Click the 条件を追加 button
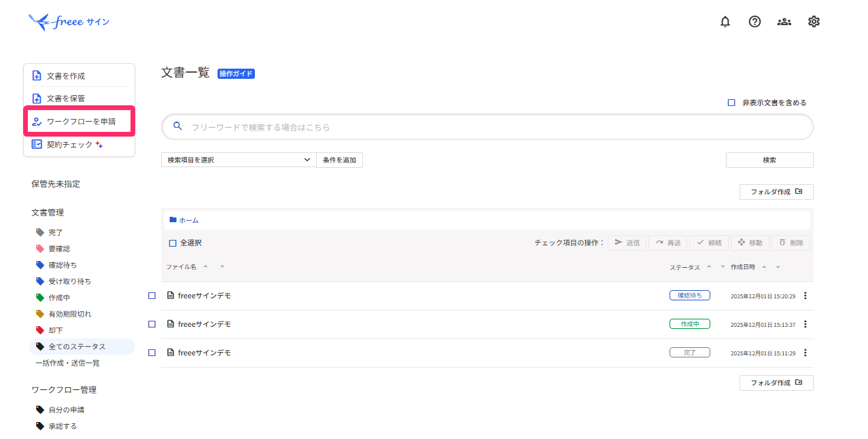The width and height of the screenshot is (868, 439). pos(339,160)
